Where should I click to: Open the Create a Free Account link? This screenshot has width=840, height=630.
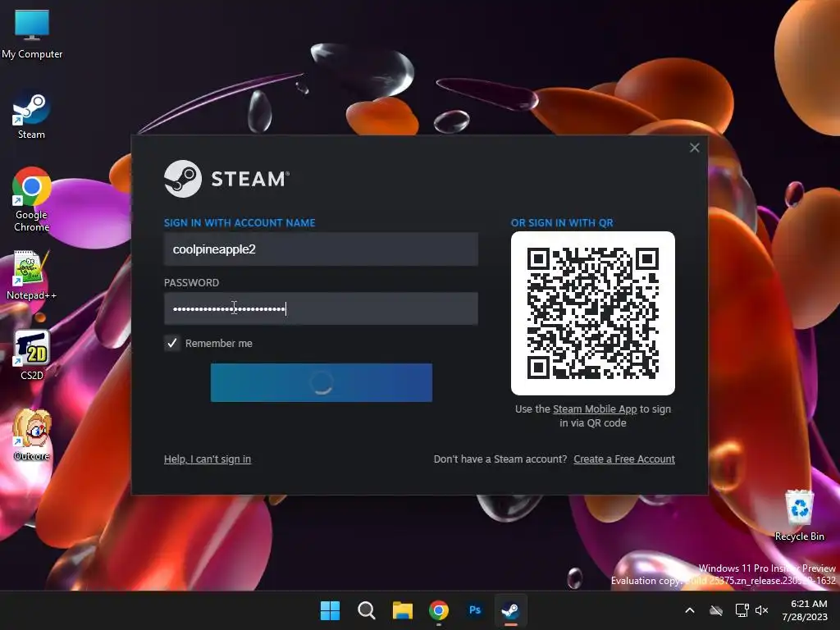pyautogui.click(x=624, y=459)
